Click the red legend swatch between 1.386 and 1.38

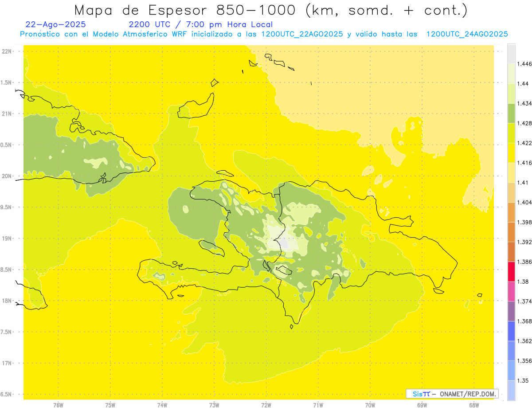(511, 271)
